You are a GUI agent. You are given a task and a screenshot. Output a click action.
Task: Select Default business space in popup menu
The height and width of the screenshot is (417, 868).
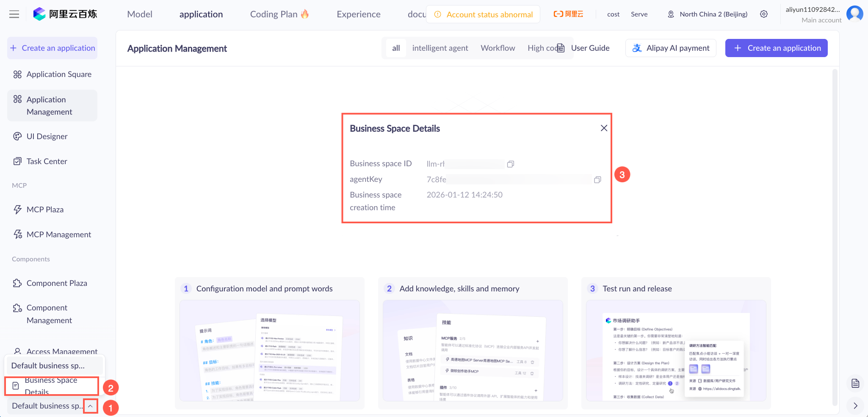54,365
